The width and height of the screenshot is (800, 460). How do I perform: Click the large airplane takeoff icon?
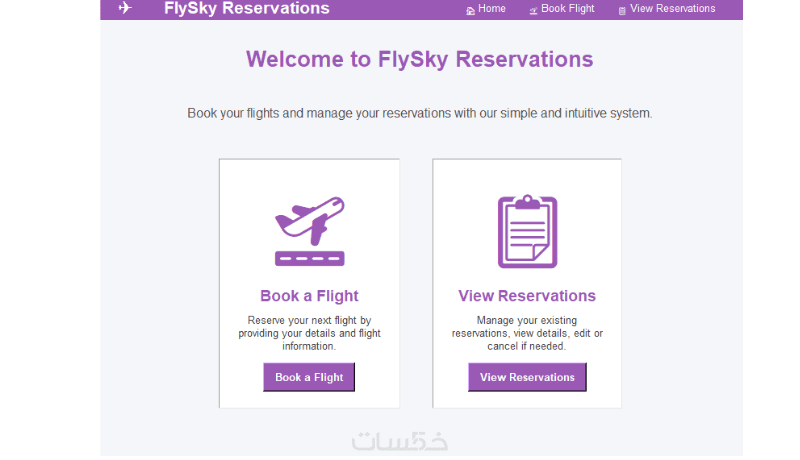309,231
